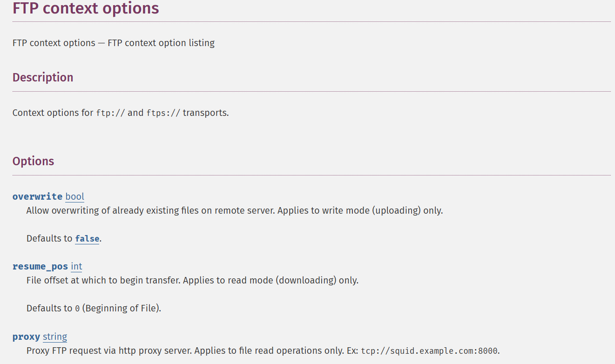Click the 'Applies to write mode (uploading) only' sentence

point(361,210)
